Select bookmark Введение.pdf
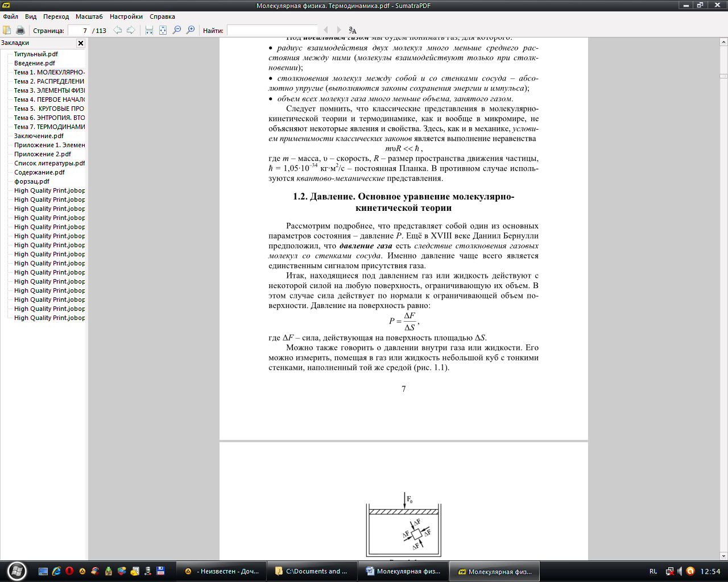The width and height of the screenshot is (728, 582). tap(35, 63)
